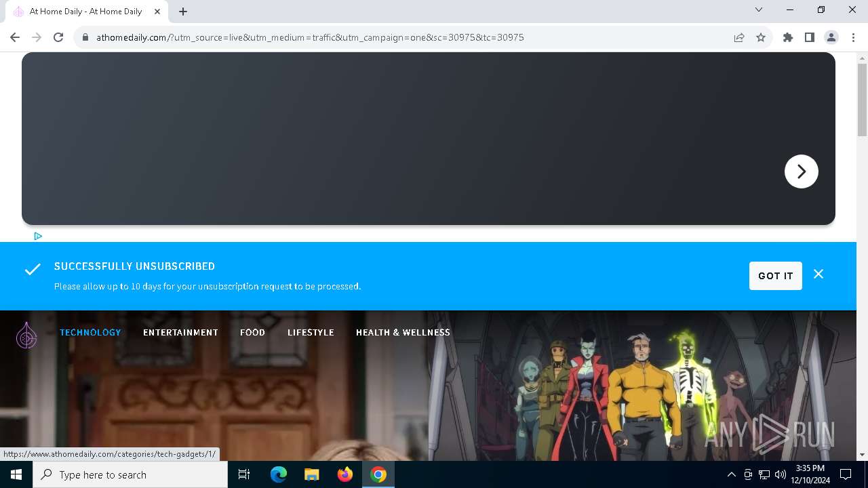868x488 pixels.
Task: Select the At Home Daily tab
Action: 87,12
